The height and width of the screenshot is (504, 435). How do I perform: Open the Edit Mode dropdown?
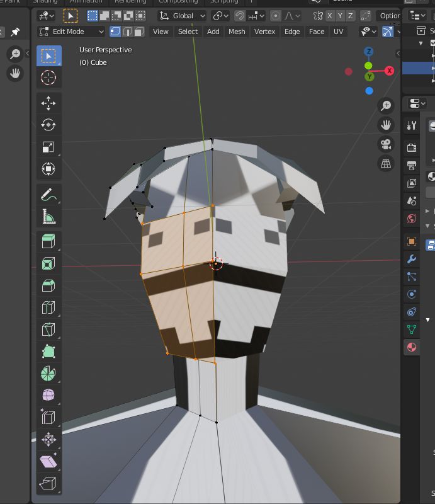point(71,31)
